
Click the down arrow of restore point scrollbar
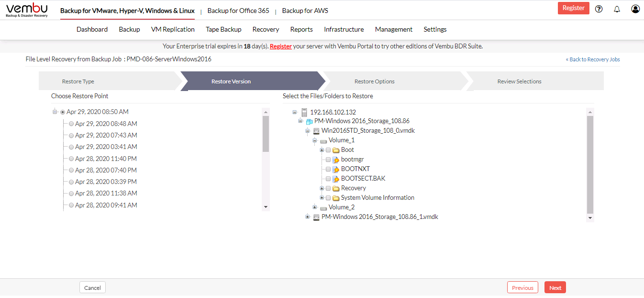pos(266,207)
